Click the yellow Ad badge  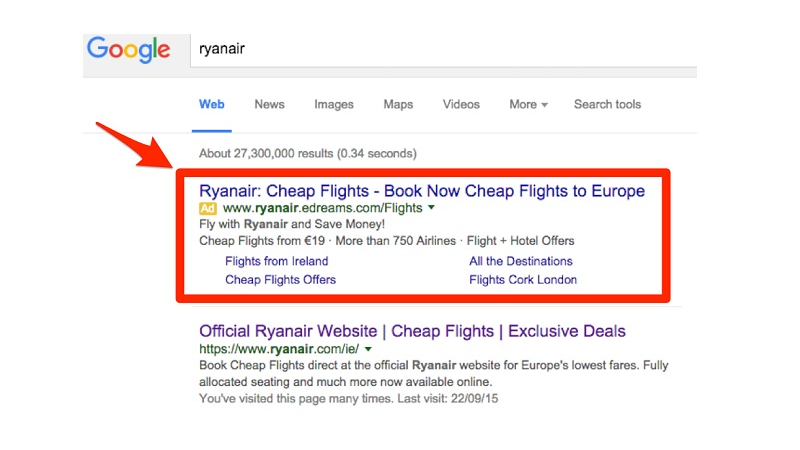pyautogui.click(x=208, y=209)
